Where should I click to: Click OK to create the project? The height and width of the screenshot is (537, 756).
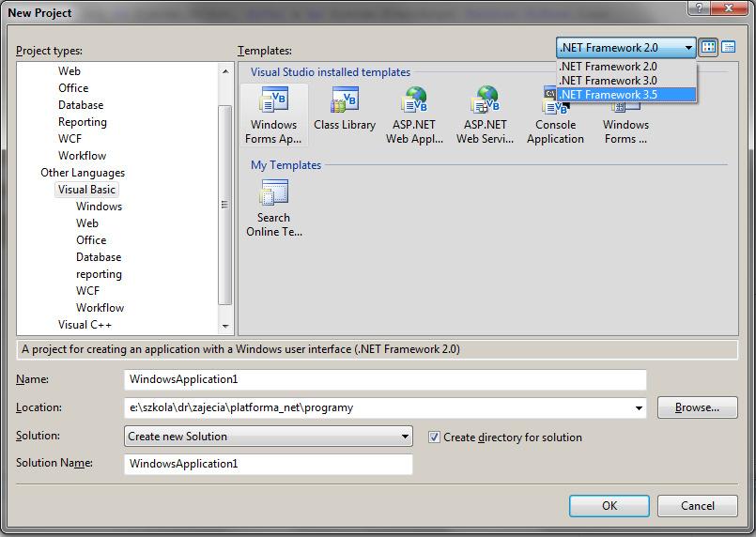coord(609,506)
